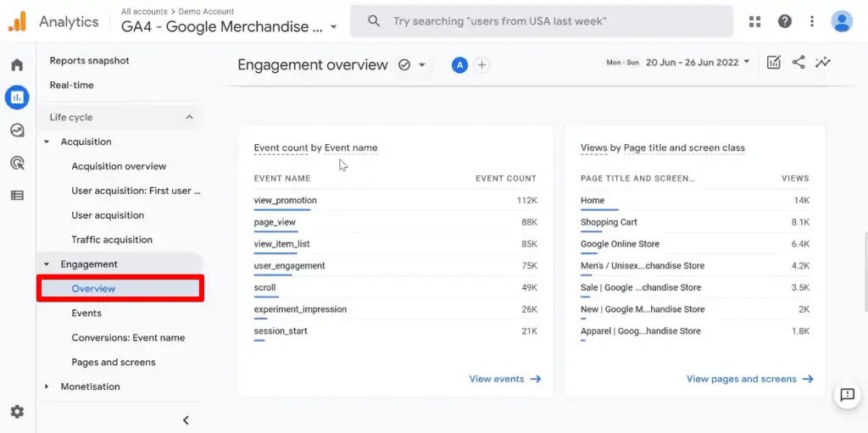868x433 pixels.
Task: Open the Insights sparkline icon
Action: (x=823, y=63)
